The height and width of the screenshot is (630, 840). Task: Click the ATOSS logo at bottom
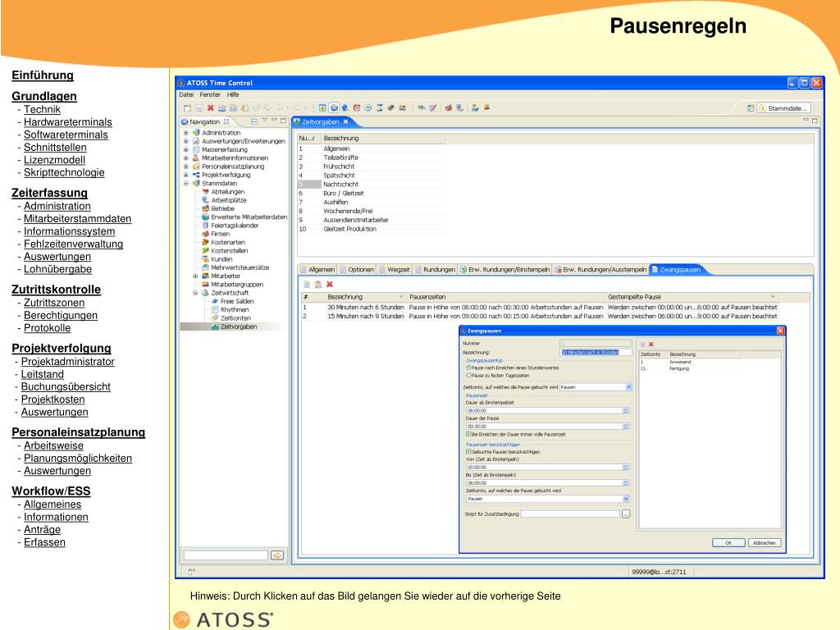point(223,620)
